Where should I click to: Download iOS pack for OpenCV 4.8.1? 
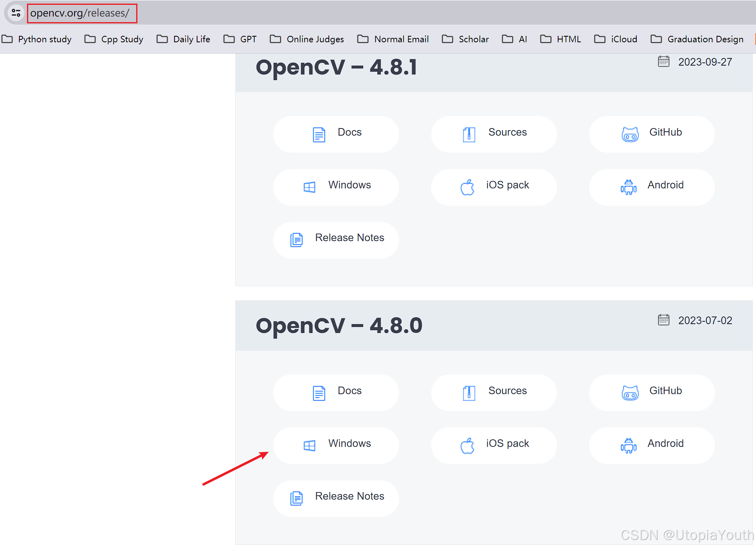pyautogui.click(x=494, y=187)
